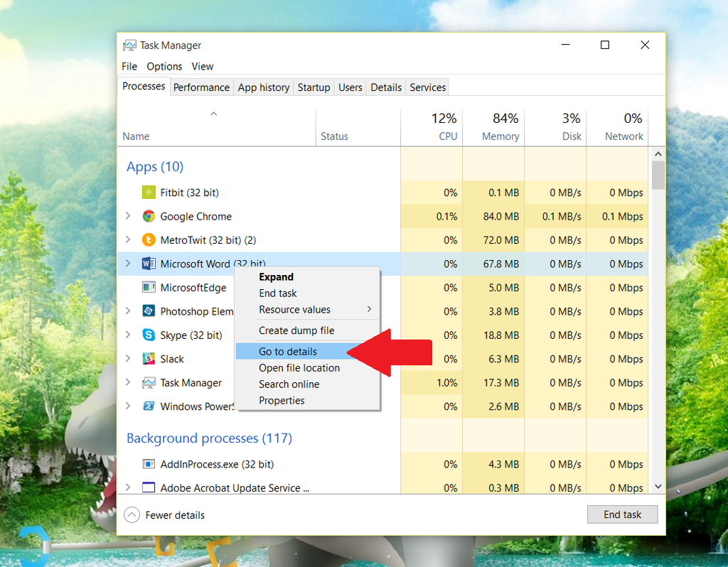
Task: Expand the Google Chrome process group
Action: pyautogui.click(x=128, y=216)
